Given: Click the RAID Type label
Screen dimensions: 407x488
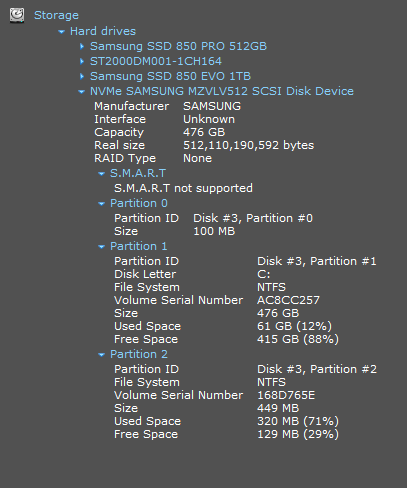Looking at the screenshot, I should pos(125,158).
